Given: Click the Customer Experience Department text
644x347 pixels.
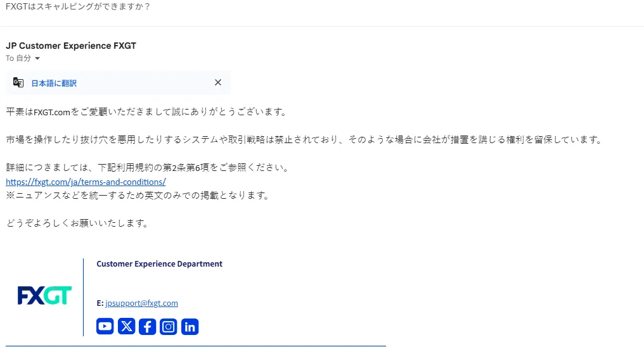Looking at the screenshot, I should pos(159,264).
